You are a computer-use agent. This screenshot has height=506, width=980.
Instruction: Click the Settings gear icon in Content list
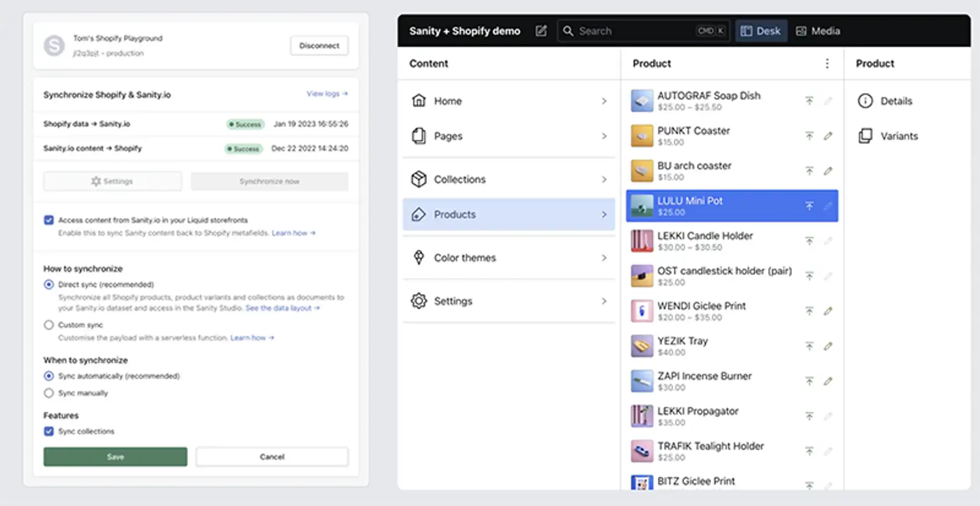(x=419, y=301)
